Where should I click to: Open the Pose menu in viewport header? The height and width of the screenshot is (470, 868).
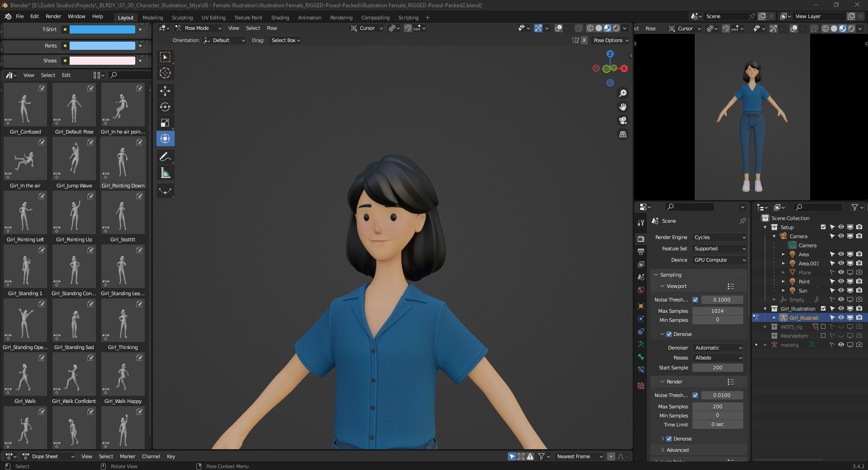pos(272,28)
